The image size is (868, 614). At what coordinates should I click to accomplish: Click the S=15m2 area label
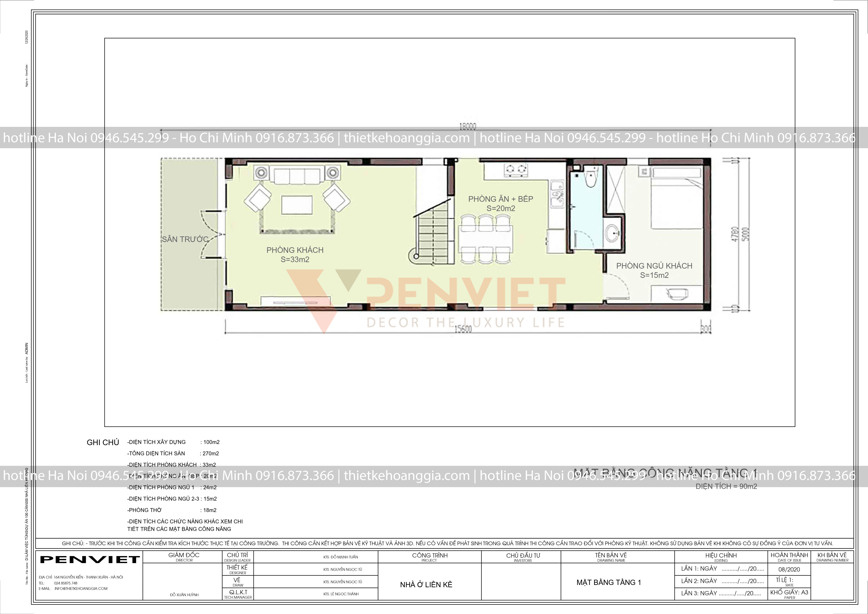[654, 275]
